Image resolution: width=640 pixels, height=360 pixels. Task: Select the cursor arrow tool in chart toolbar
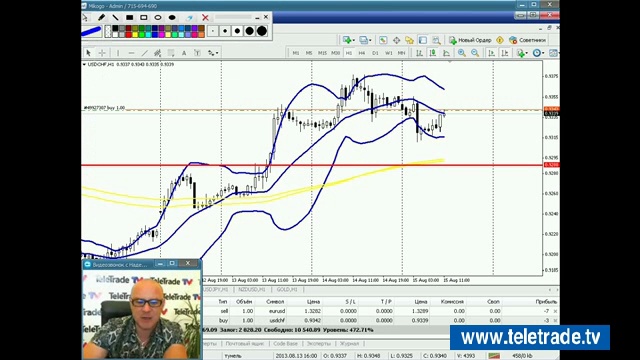pos(88,53)
